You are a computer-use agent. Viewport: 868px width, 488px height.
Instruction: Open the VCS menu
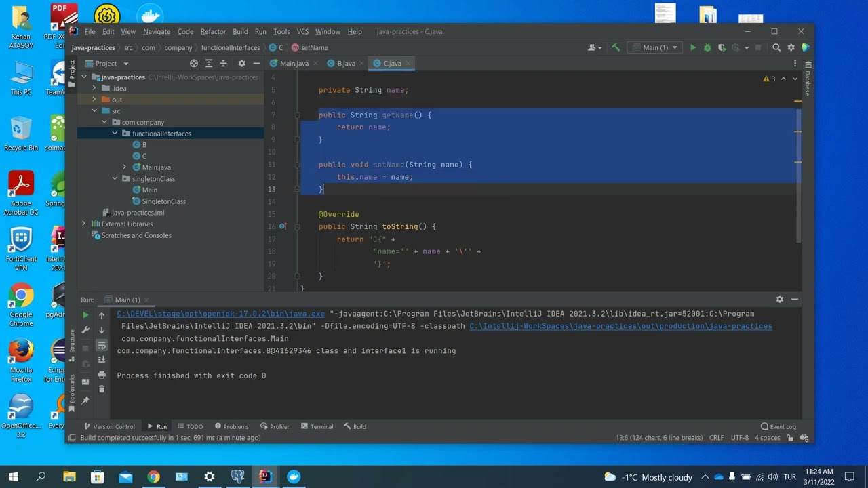pyautogui.click(x=302, y=31)
